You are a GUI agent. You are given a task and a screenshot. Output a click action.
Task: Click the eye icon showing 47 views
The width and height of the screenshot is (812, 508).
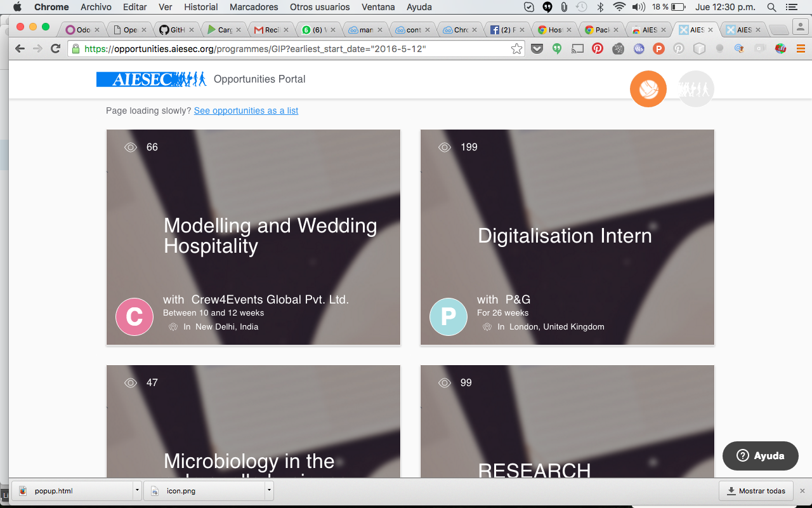pos(131,382)
